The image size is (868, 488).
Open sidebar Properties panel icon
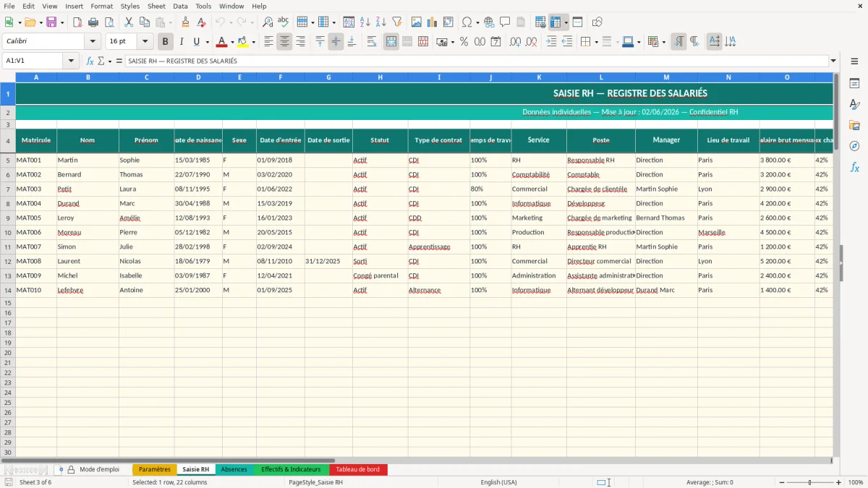click(x=854, y=83)
